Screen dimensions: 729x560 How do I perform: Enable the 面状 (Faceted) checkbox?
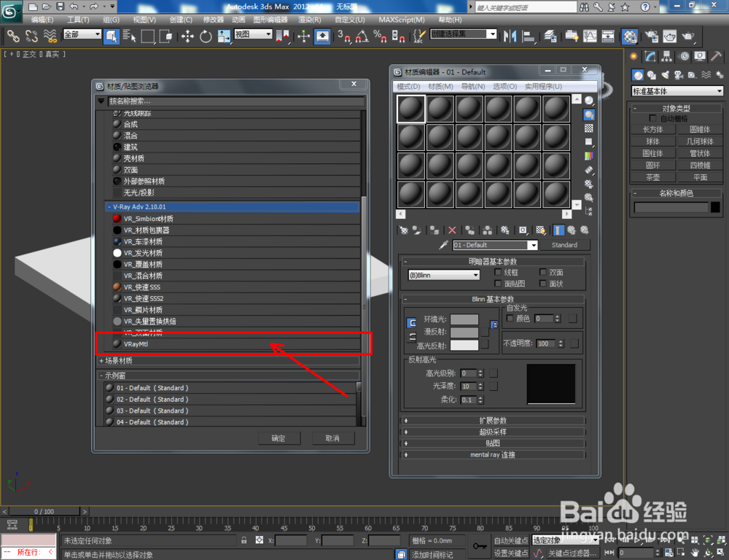tap(542, 283)
